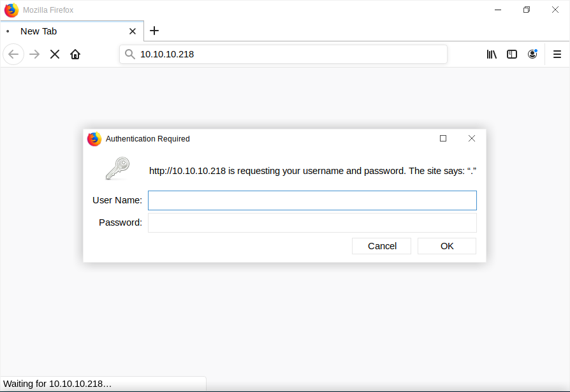570x392 pixels.
Task: Click the forward navigation arrow
Action: pos(34,54)
